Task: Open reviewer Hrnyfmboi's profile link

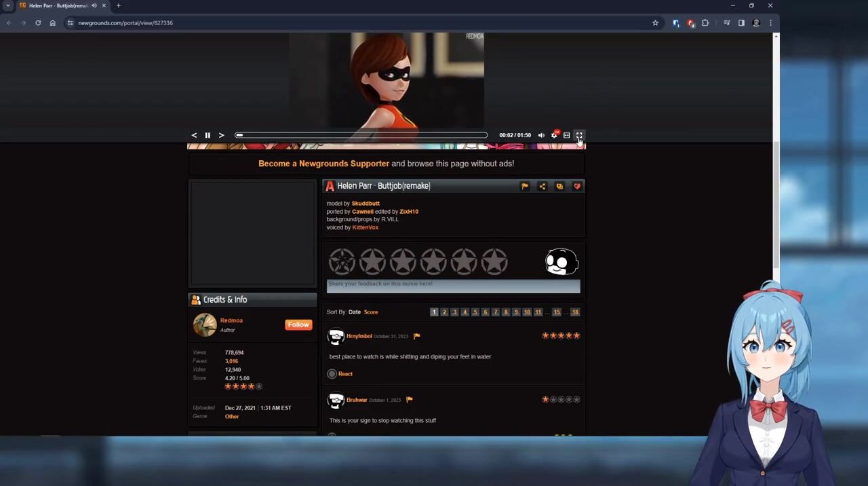Action: click(359, 336)
